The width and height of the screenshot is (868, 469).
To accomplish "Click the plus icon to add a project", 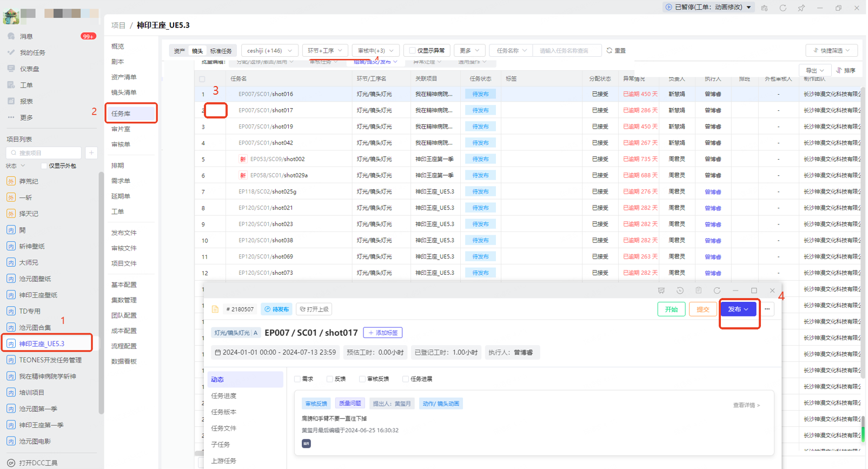I will pos(91,153).
